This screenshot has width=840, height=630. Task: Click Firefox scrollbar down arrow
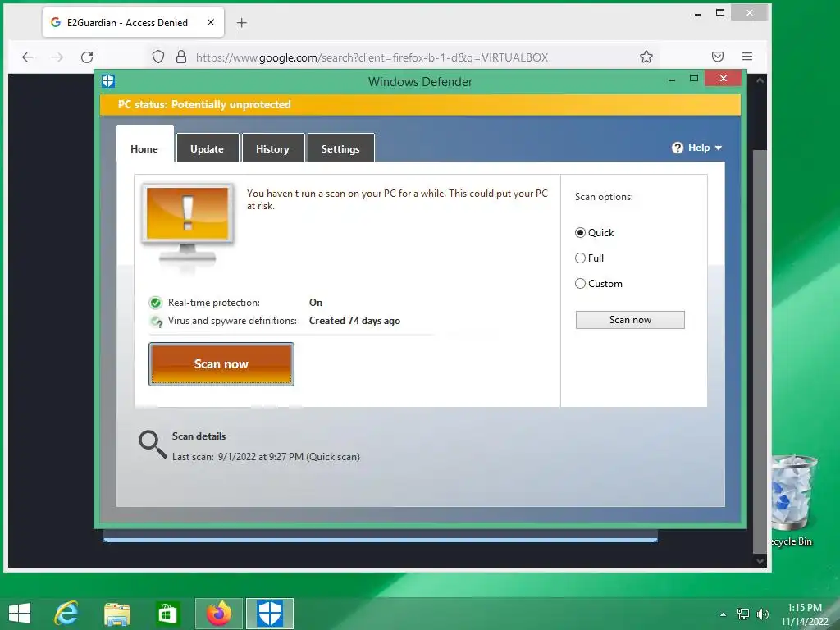click(760, 560)
